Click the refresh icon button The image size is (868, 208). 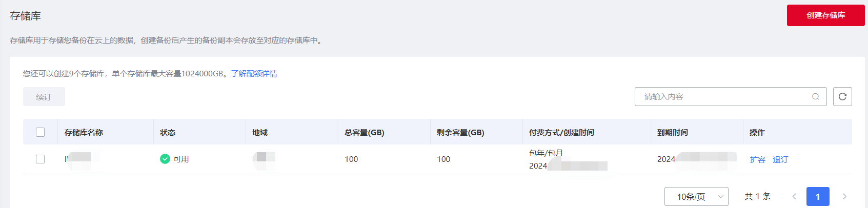(x=842, y=97)
